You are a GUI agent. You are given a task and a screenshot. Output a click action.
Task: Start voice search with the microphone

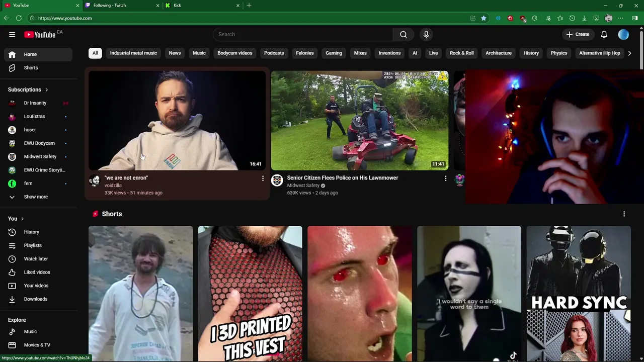coord(426,34)
